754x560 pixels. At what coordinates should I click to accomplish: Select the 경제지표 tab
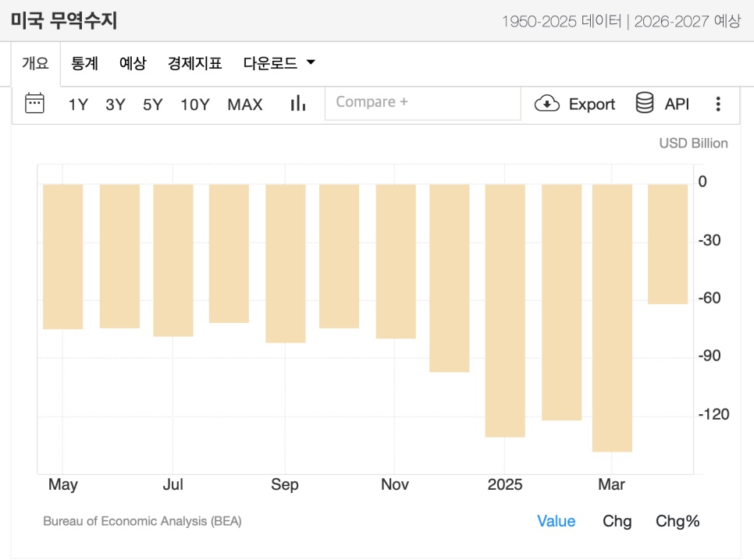pyautogui.click(x=195, y=63)
